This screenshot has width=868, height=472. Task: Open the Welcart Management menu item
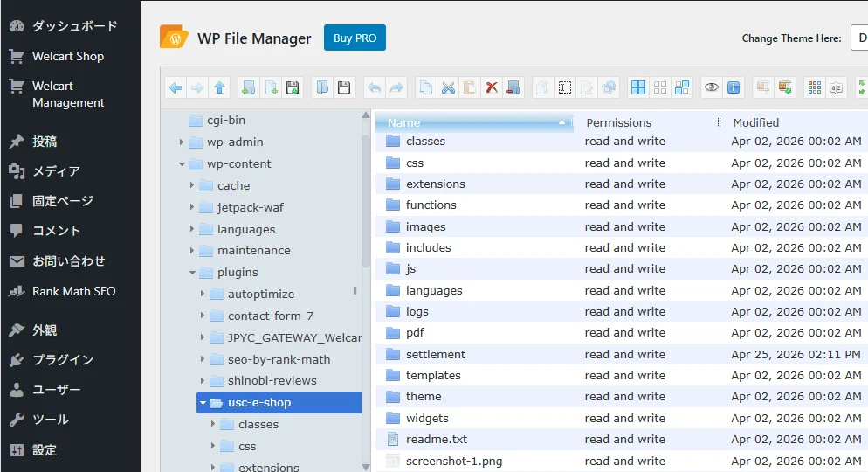pos(71,94)
